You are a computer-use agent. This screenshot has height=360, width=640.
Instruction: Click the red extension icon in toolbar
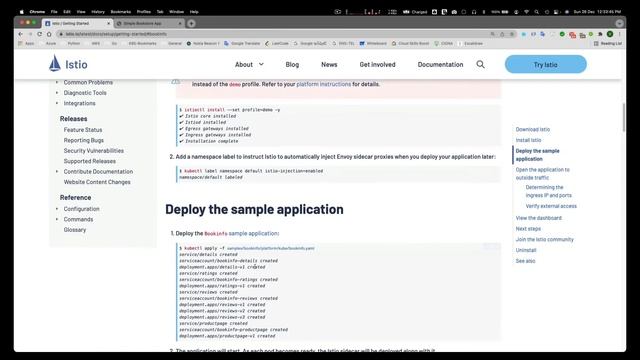tap(572, 35)
